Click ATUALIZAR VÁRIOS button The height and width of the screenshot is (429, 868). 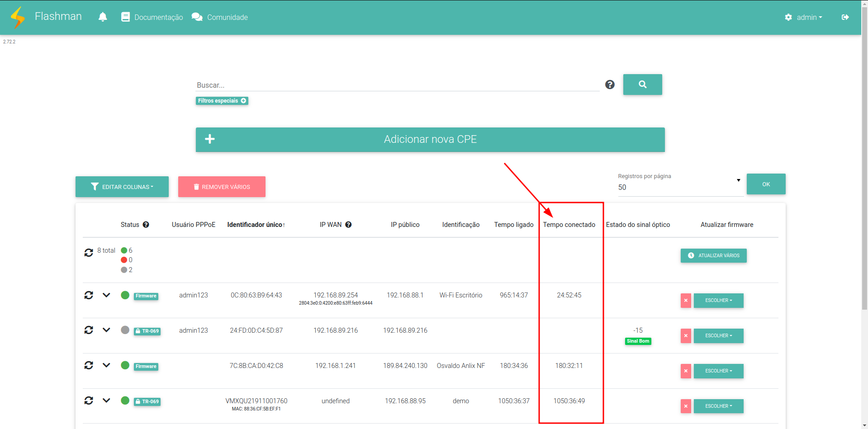pos(713,255)
